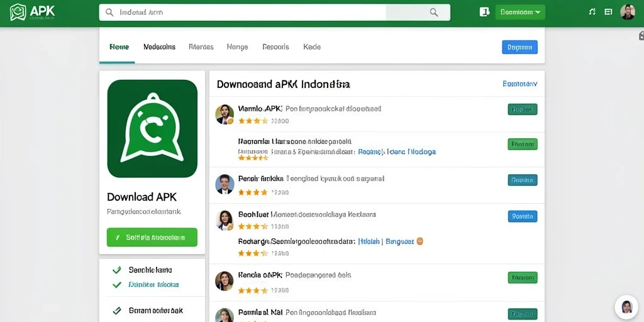The height and width of the screenshot is (322, 644).
Task: Click the star rating under the Rodiarge title
Action: click(x=253, y=253)
